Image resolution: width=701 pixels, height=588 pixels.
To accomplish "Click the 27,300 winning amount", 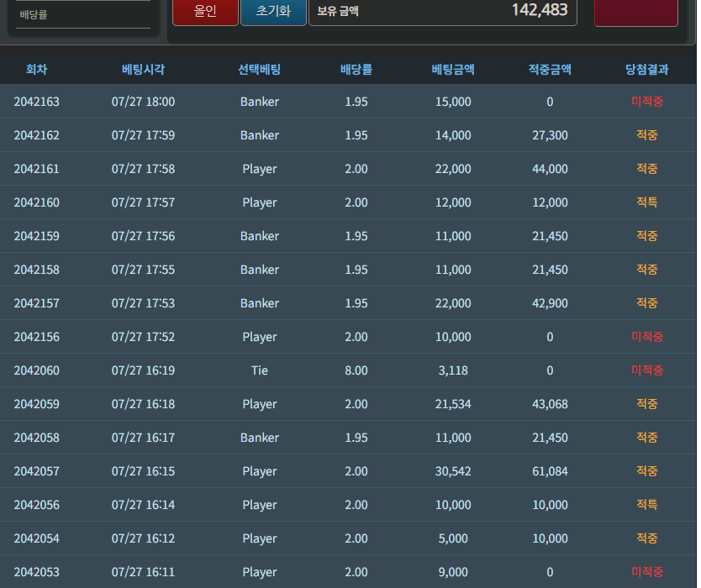I will [550, 135].
